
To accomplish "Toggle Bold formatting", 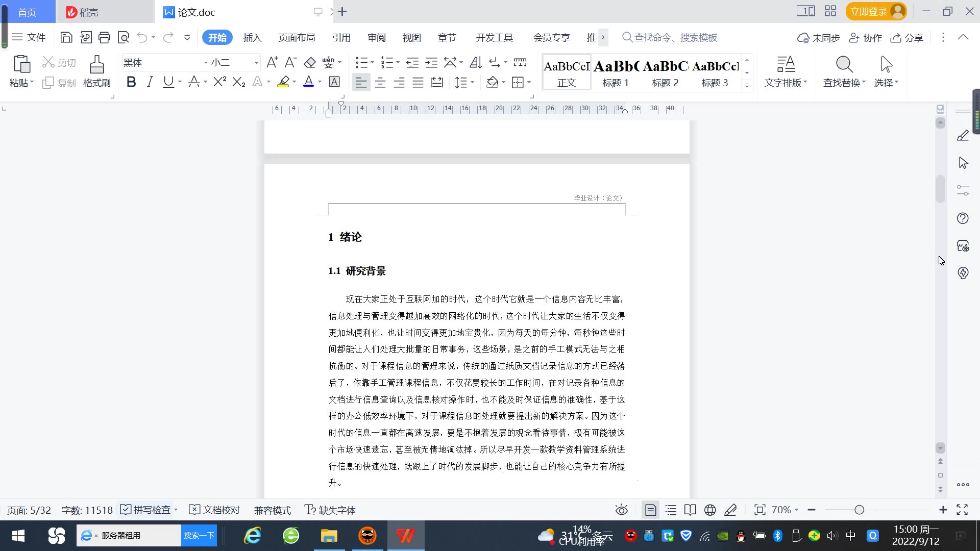I will point(131,82).
